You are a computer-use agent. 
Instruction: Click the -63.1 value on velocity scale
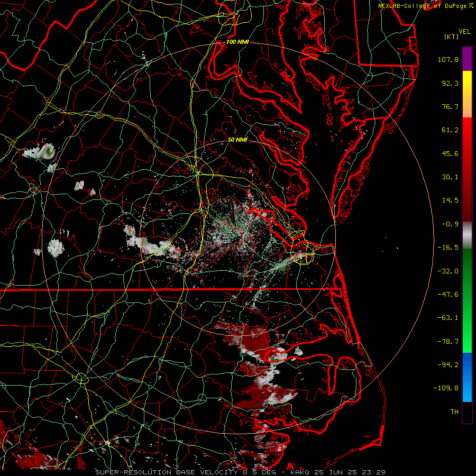[x=448, y=318]
